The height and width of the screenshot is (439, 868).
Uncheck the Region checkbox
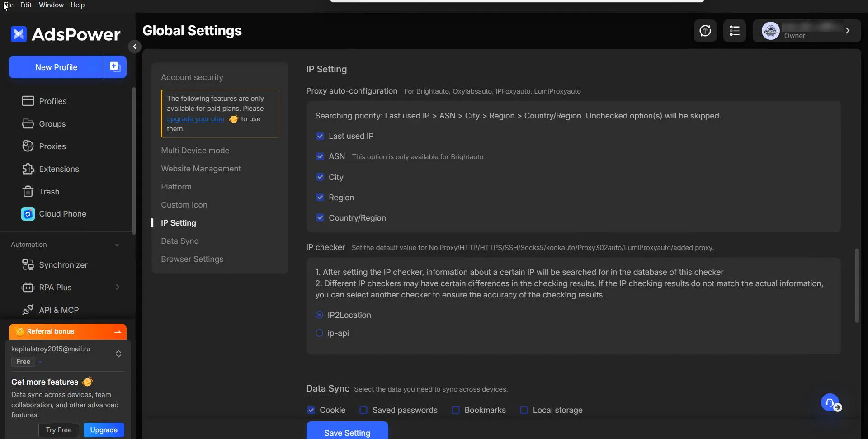point(320,197)
